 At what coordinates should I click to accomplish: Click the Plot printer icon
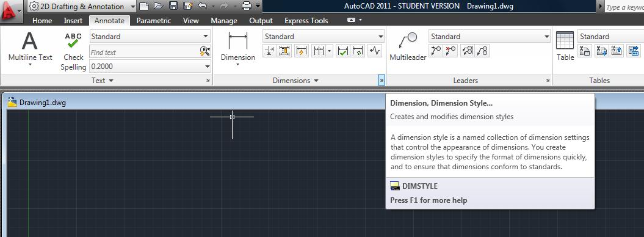click(x=247, y=5)
